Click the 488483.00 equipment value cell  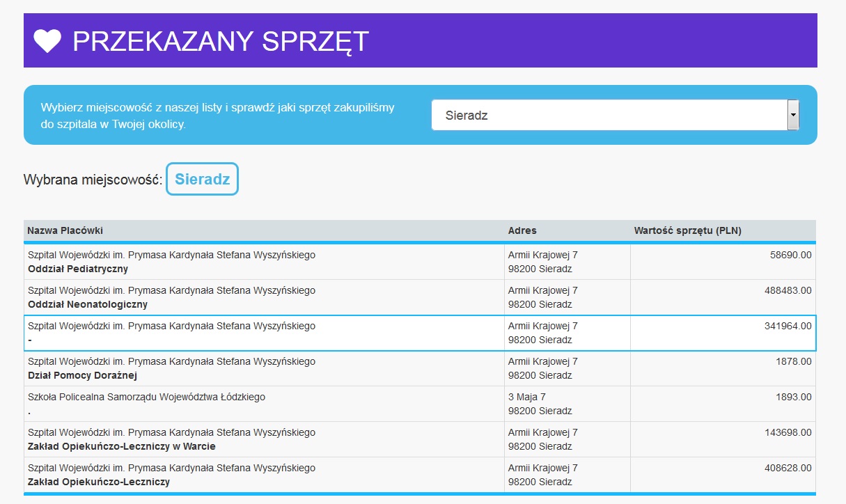722,297
